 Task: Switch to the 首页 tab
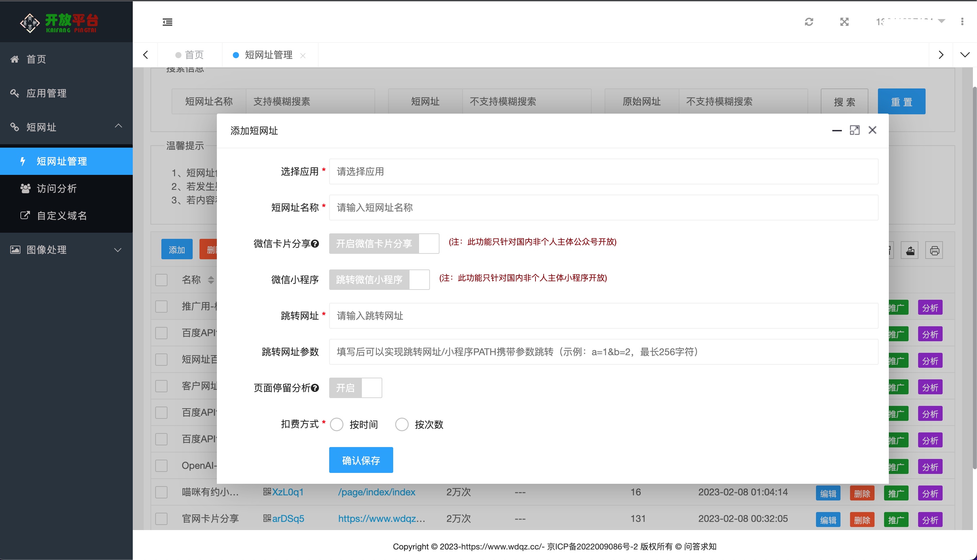[x=194, y=55]
